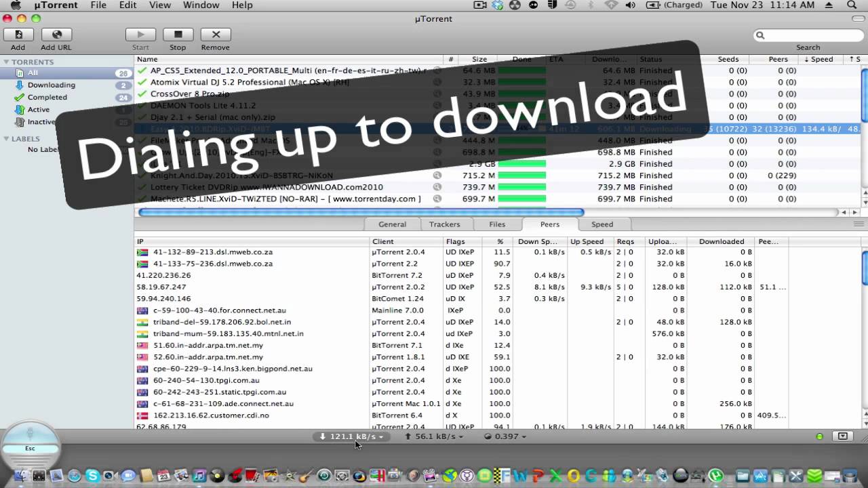Sort torrents by Name column

(x=288, y=60)
